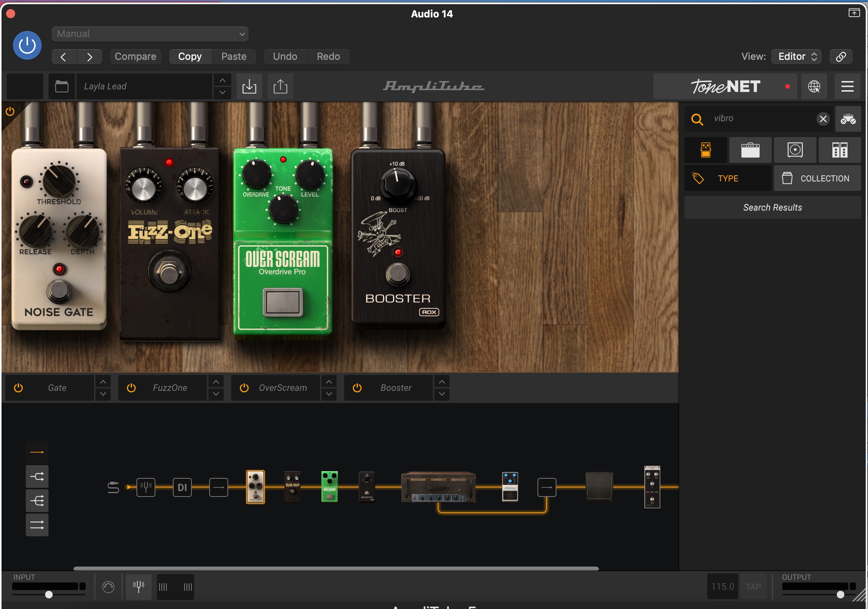868x609 pixels.
Task: Click Booster slot up chevron
Action: coord(442,382)
